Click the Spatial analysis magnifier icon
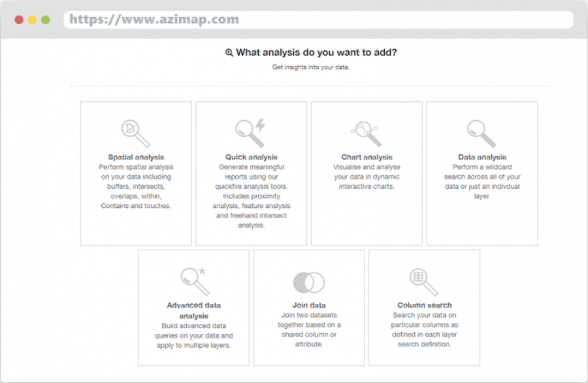This screenshot has height=383, width=588. (136, 133)
